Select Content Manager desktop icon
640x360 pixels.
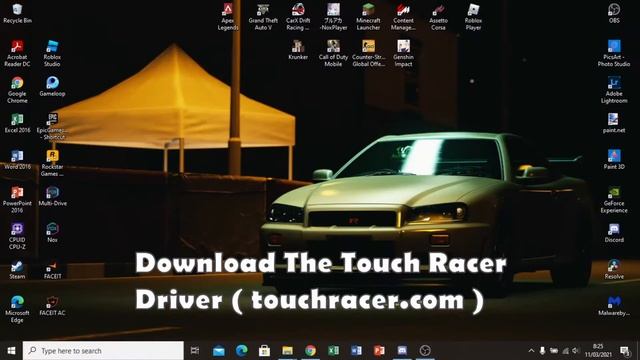(403, 17)
